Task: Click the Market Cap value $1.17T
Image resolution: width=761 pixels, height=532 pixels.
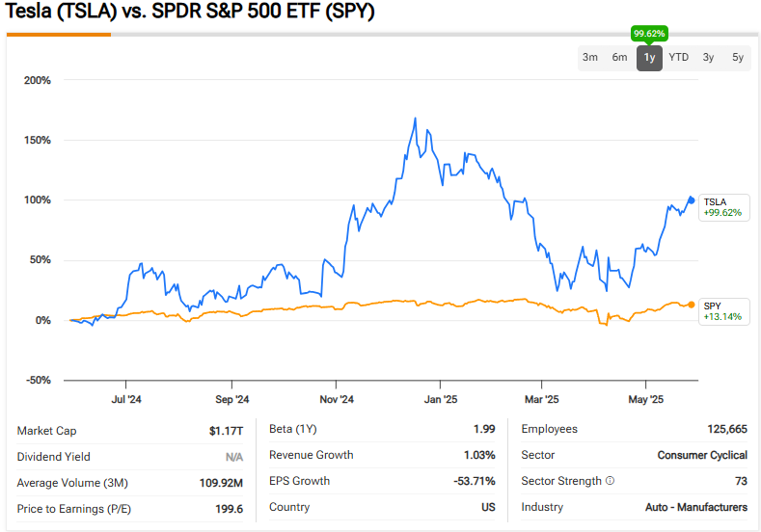Action: [226, 431]
